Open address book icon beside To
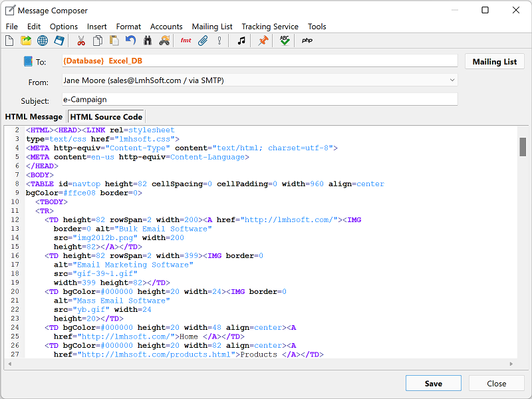The width and height of the screenshot is (532, 399). [x=28, y=61]
